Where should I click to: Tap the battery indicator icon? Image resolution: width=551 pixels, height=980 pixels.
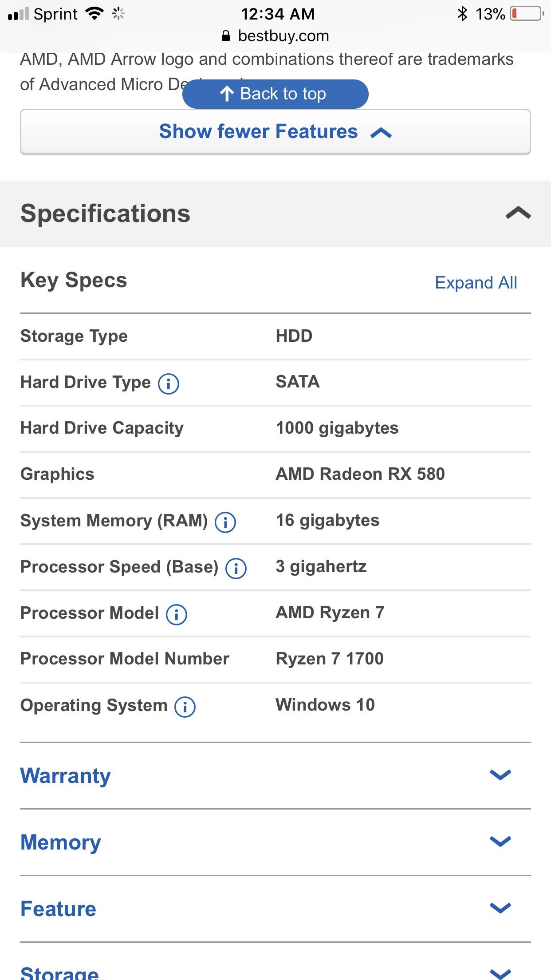coord(527,14)
